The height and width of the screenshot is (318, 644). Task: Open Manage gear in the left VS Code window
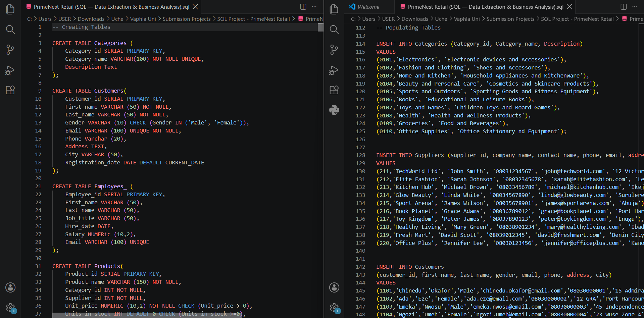[10, 308]
